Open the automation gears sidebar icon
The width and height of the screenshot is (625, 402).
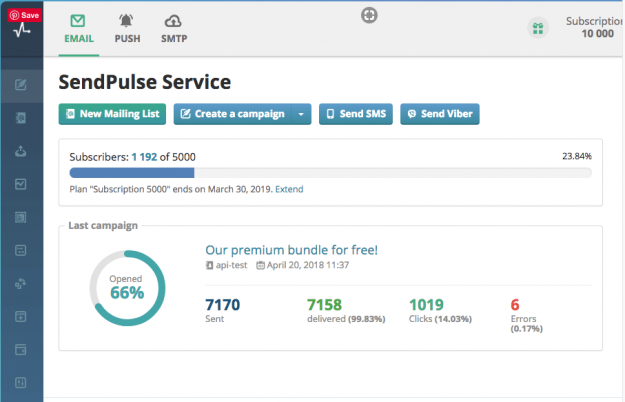[22, 283]
